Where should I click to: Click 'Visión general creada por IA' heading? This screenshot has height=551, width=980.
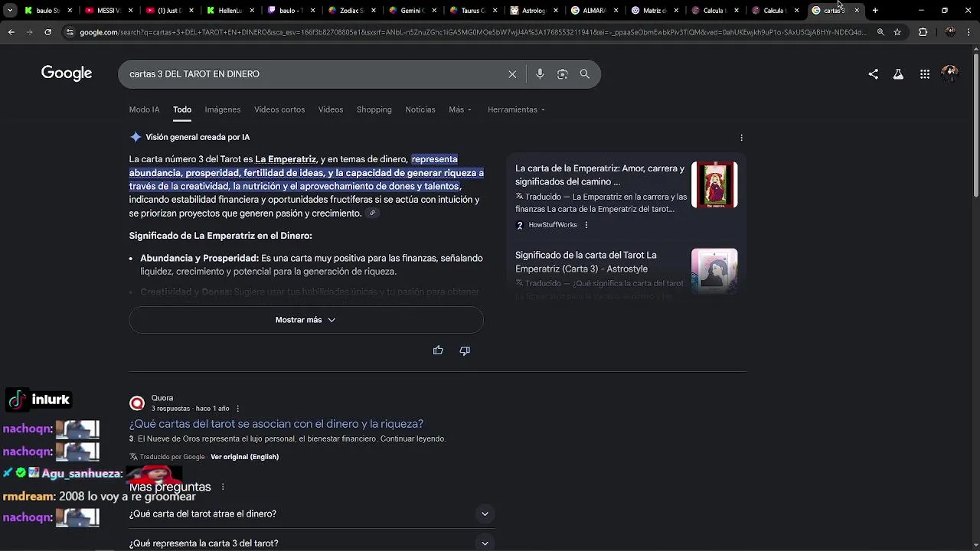(x=198, y=138)
